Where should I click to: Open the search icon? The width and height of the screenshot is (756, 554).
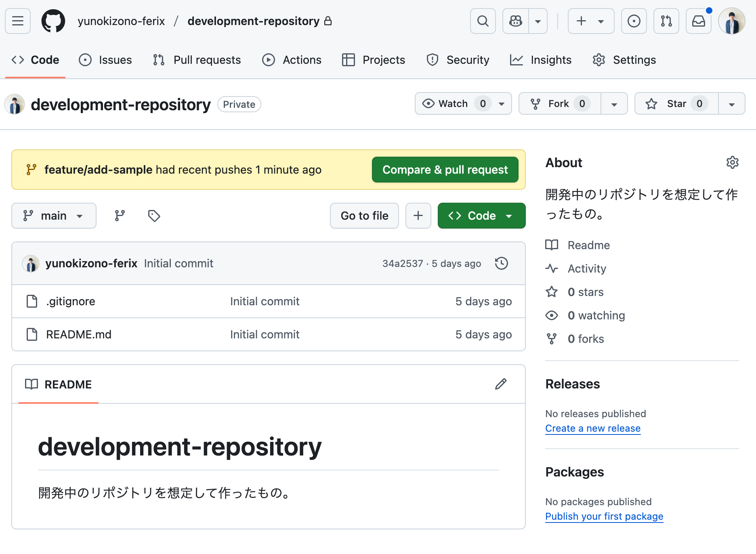pyautogui.click(x=483, y=21)
